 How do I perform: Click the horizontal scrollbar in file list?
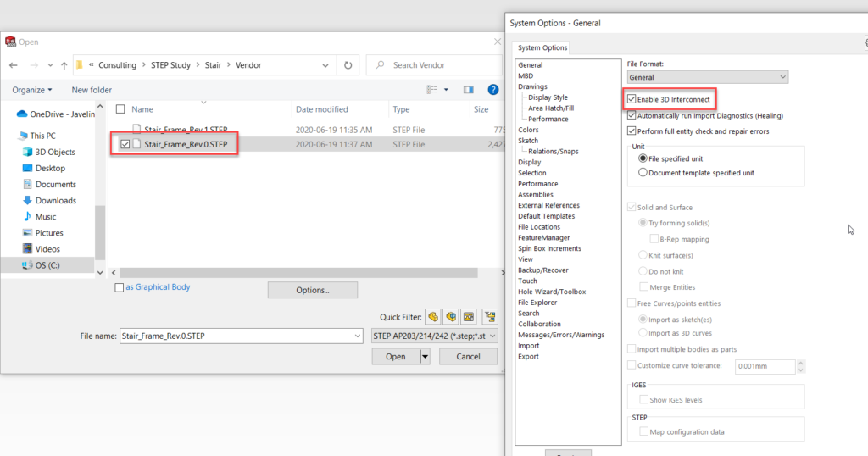(x=299, y=273)
